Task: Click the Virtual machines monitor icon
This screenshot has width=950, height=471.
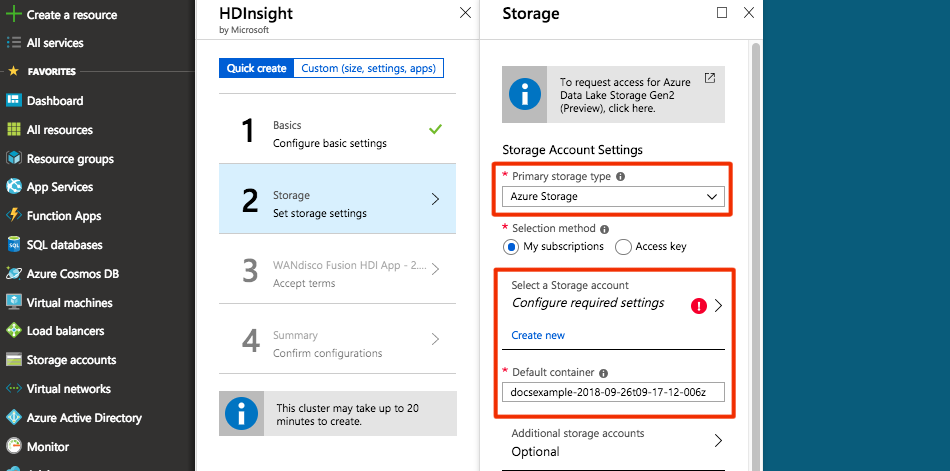Action: click(13, 302)
